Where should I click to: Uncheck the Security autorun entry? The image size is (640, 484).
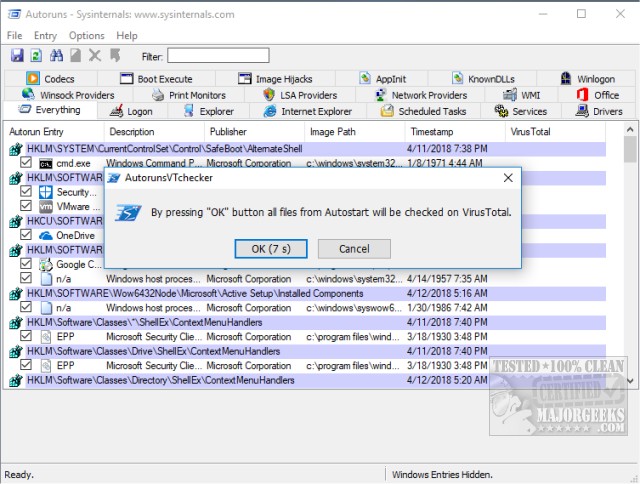pyautogui.click(x=26, y=191)
